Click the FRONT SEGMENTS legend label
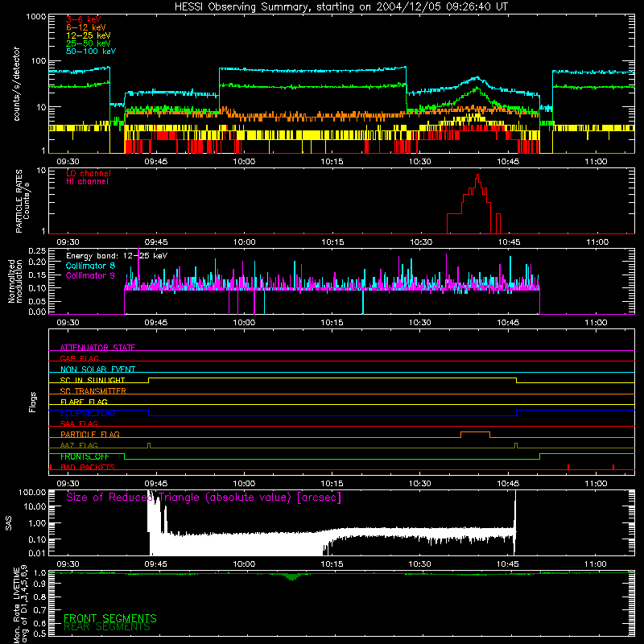Image resolution: width=644 pixels, height=644 pixels. (110, 618)
